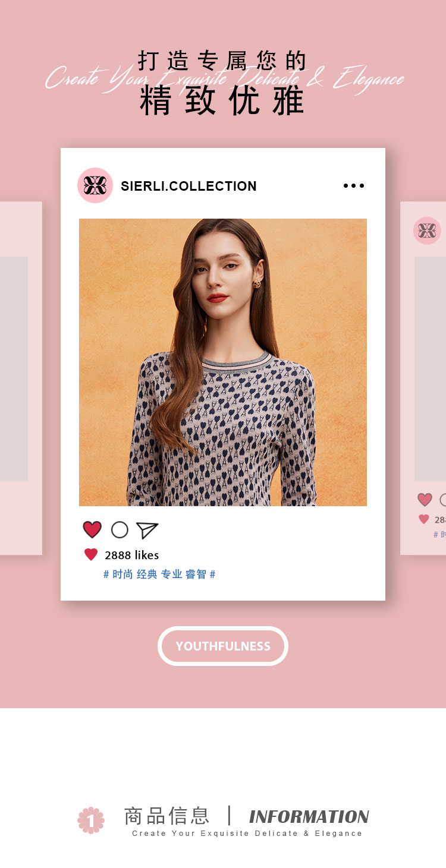Click the hashtag line 时尚 经典 专业 睿智
This screenshot has height=868, width=446.
159,574
